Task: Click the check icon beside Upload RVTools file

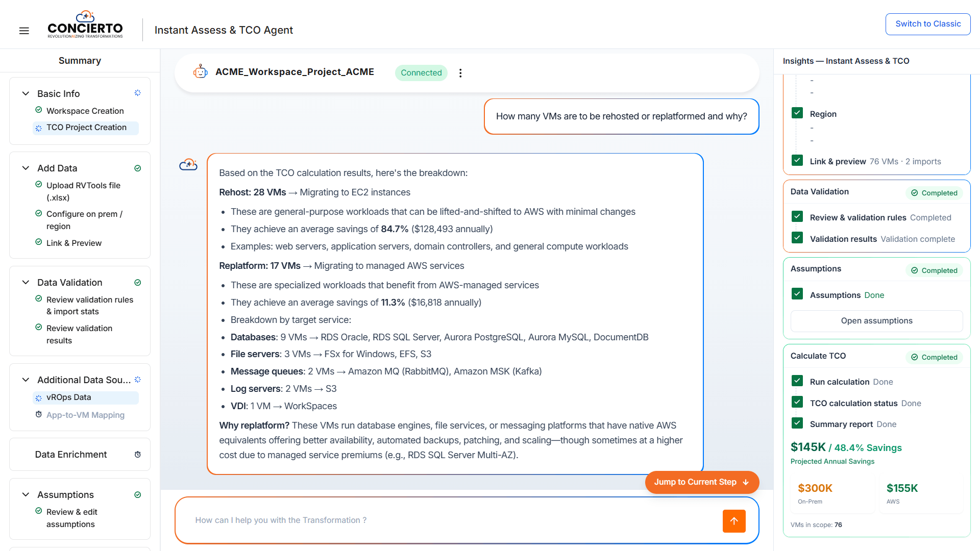Action: (39, 185)
